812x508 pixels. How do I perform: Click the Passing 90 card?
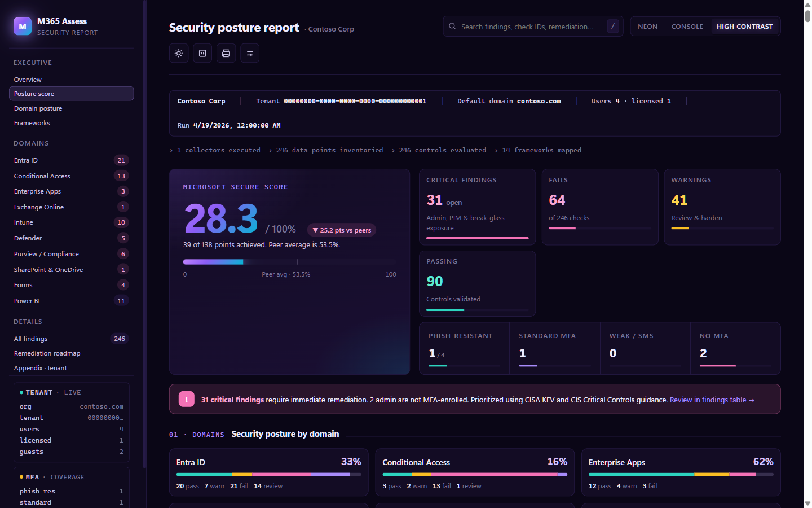click(477, 283)
